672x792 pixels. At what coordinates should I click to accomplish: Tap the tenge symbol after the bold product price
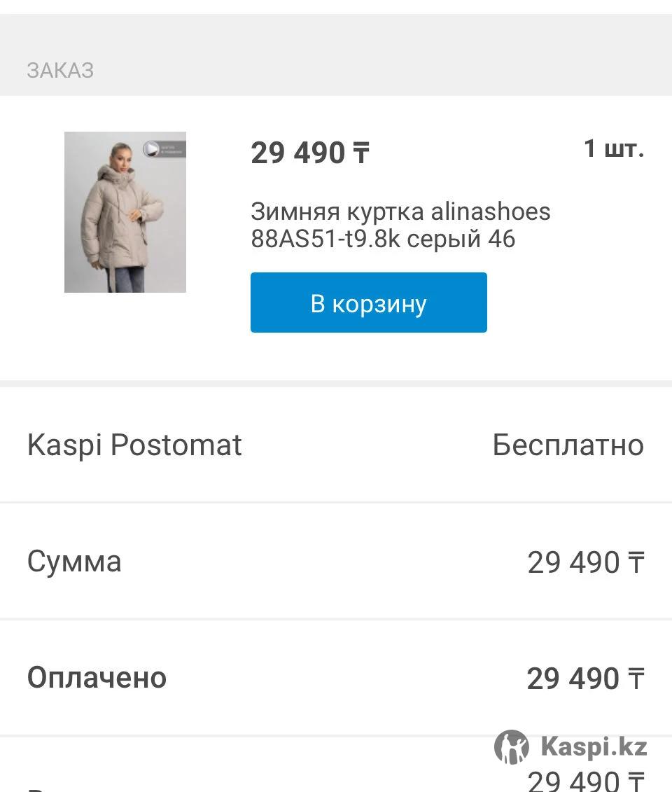tap(361, 153)
